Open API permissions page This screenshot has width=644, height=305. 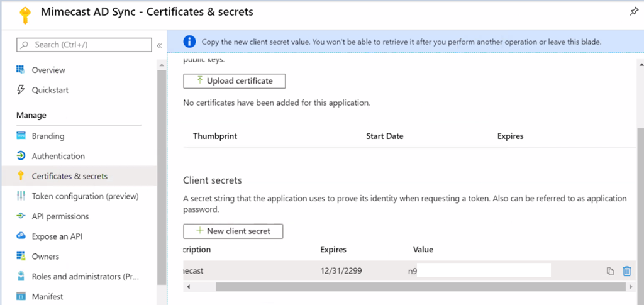click(60, 216)
